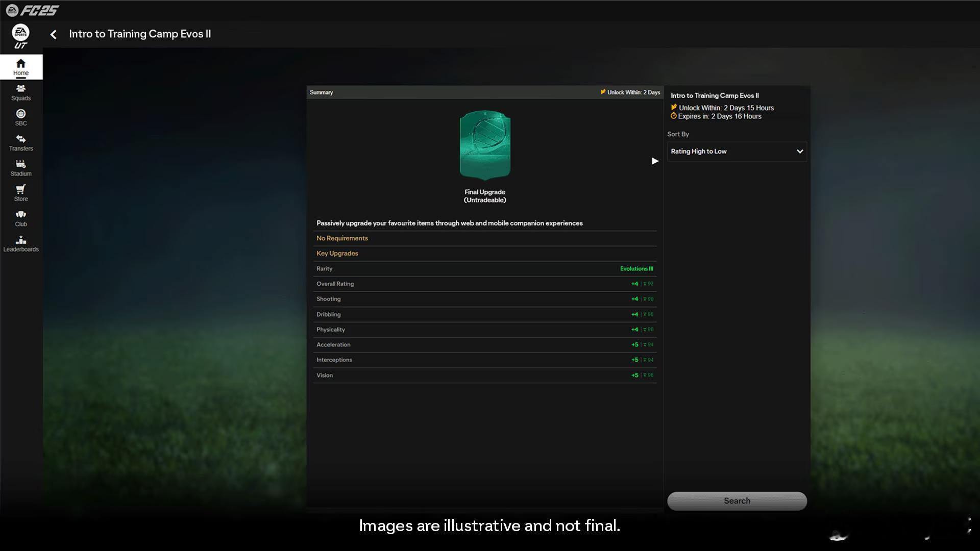Click the Sort By dropdown chevron
This screenshot has height=551, width=980.
[799, 152]
